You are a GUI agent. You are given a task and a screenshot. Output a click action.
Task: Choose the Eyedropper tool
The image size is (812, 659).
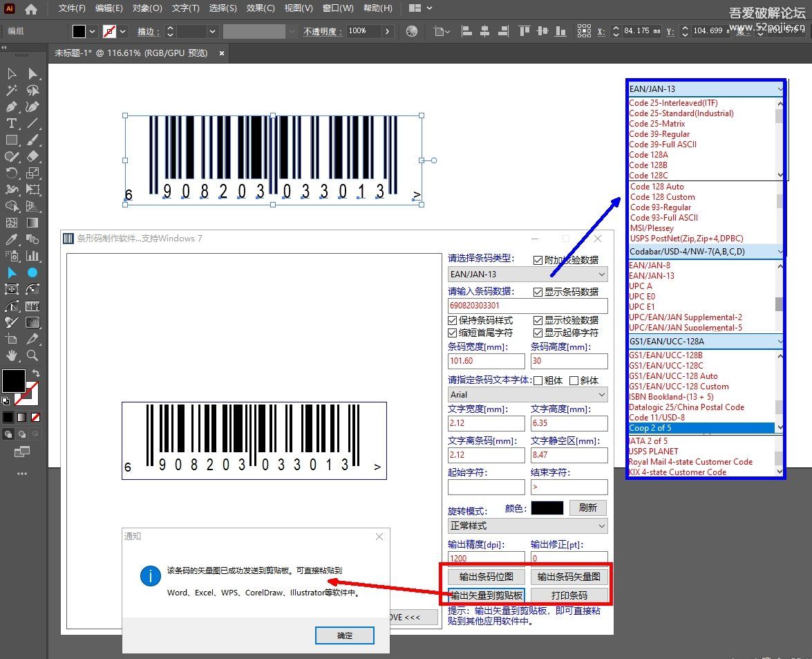[x=12, y=239]
